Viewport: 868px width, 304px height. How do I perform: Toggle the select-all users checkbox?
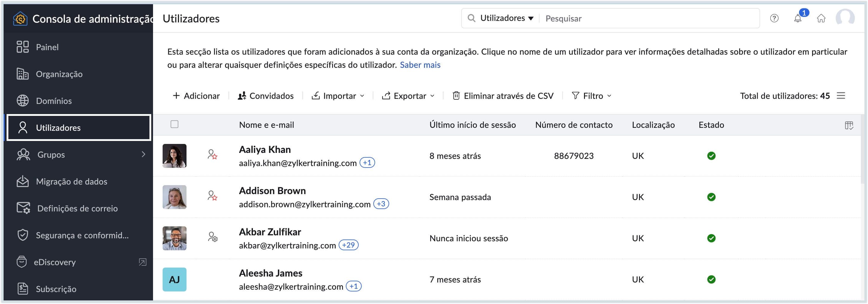coord(174,124)
